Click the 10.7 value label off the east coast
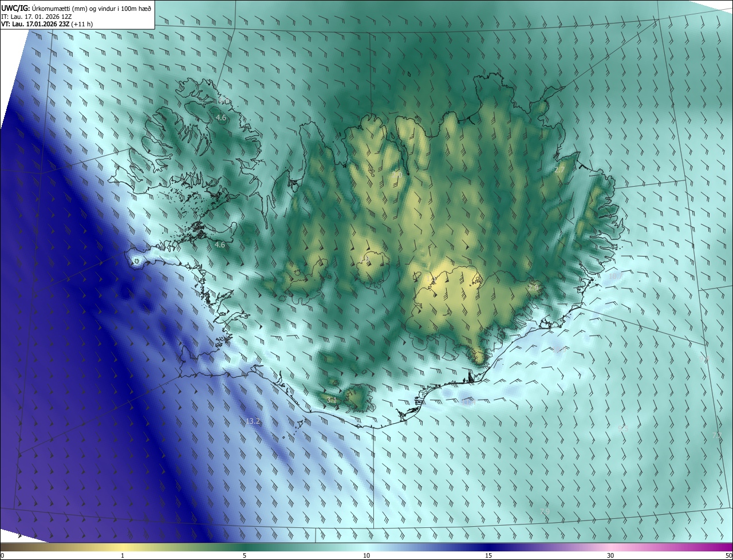The width and height of the screenshot is (733, 560). coord(615,277)
